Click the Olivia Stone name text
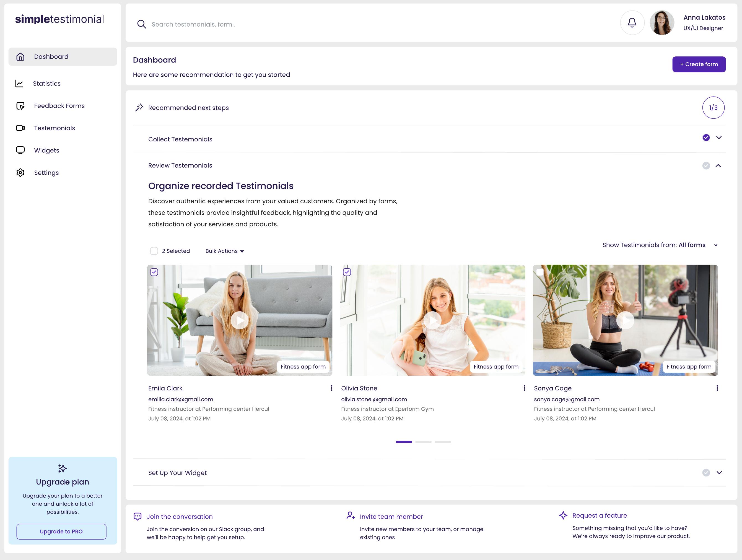Image resolution: width=742 pixels, height=560 pixels. tap(359, 388)
